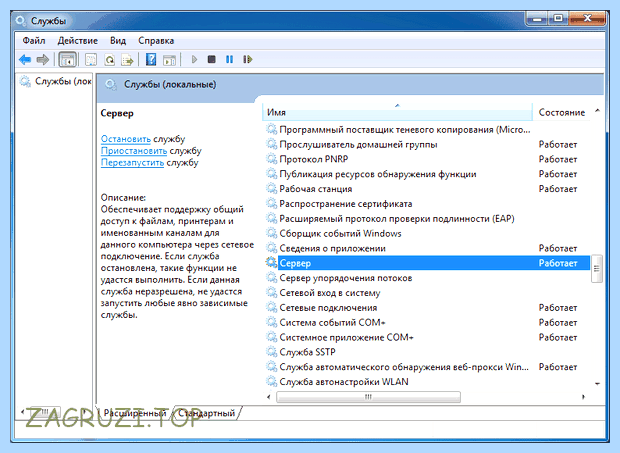Click the Refresh toolbar icon
This screenshot has height=453, width=620.
[x=110, y=60]
